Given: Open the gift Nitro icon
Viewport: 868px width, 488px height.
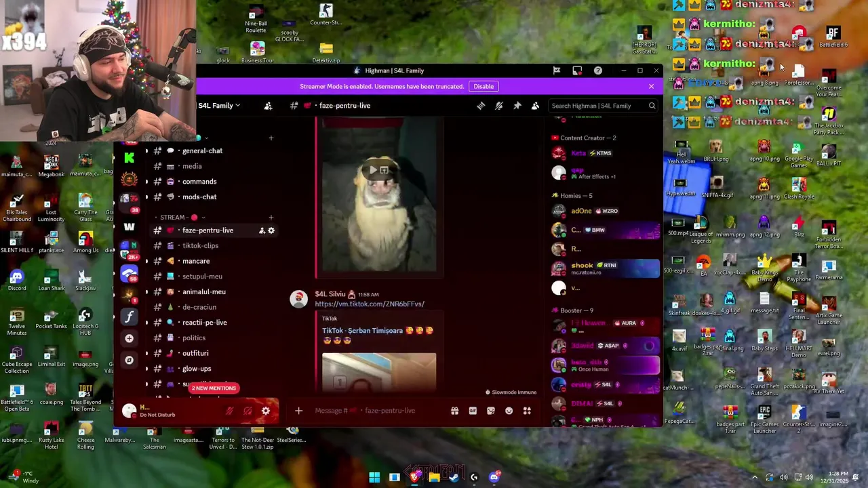Looking at the screenshot, I should [454, 411].
